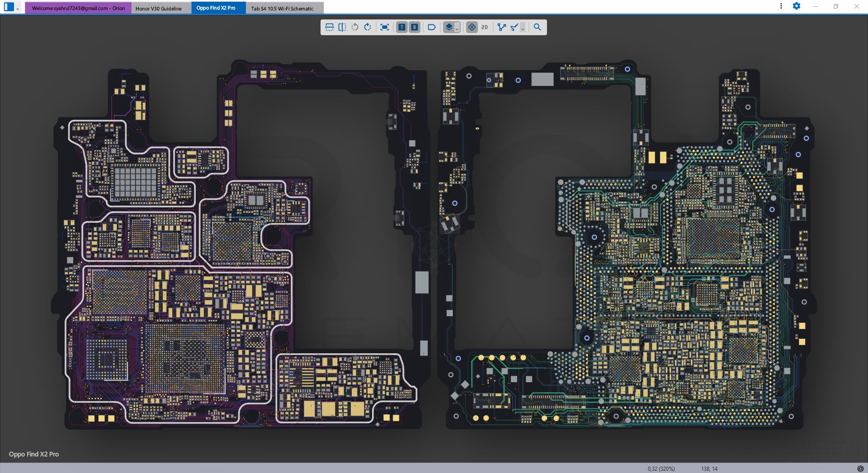Toggle the top side (T) view
Viewport: 868px width, 473px height.
click(401, 27)
